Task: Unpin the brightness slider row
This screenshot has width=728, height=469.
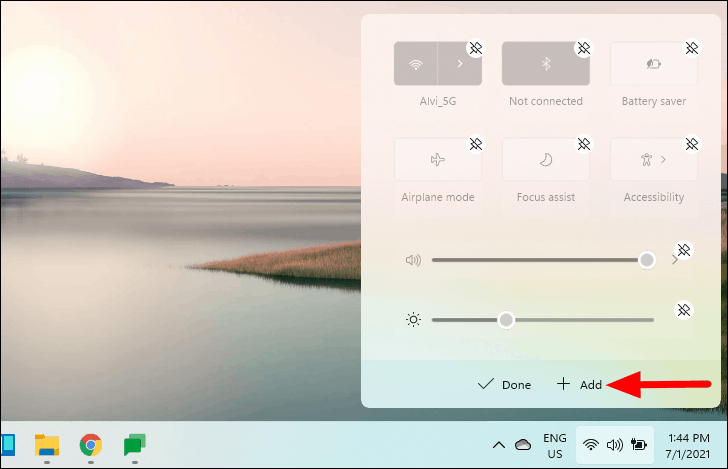Action: pyautogui.click(x=683, y=310)
